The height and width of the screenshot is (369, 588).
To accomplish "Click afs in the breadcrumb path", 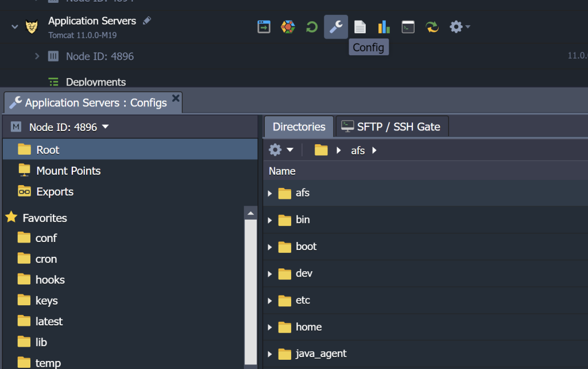I will (x=358, y=151).
